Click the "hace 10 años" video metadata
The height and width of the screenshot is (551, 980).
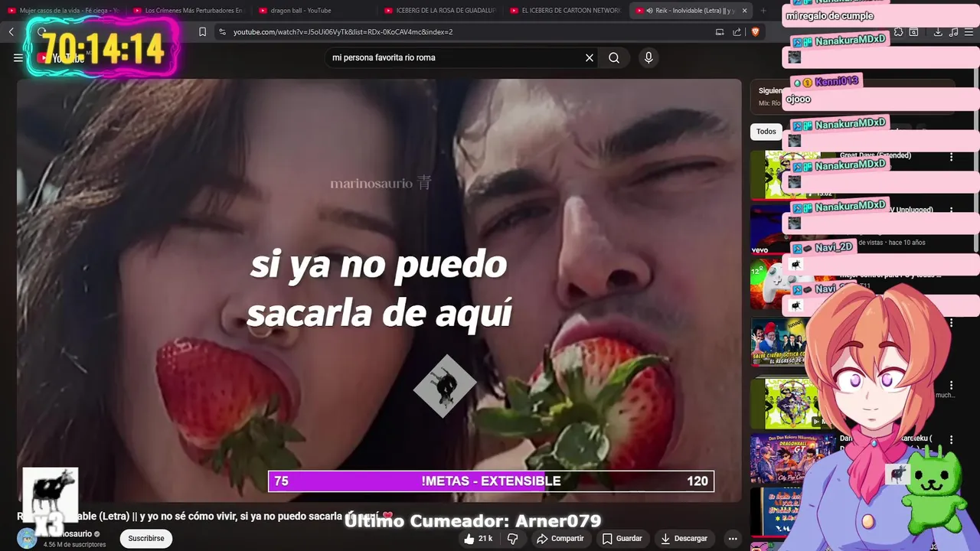[908, 243]
